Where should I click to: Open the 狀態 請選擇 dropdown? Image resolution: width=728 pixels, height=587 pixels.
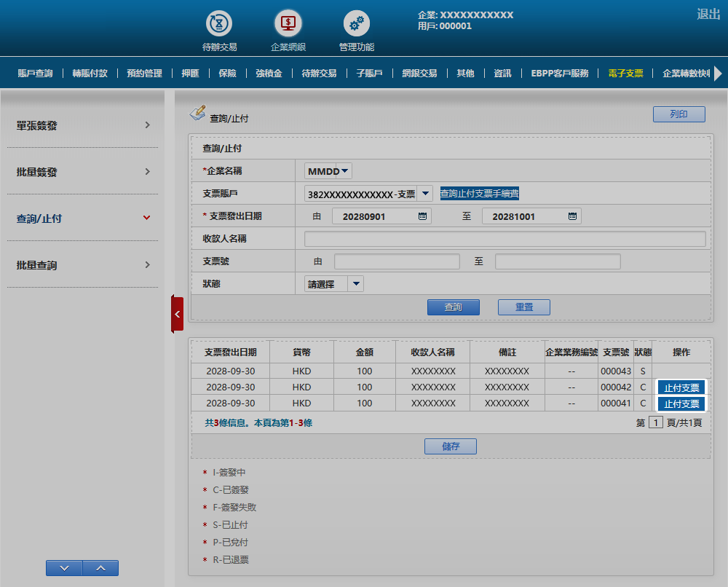click(355, 284)
